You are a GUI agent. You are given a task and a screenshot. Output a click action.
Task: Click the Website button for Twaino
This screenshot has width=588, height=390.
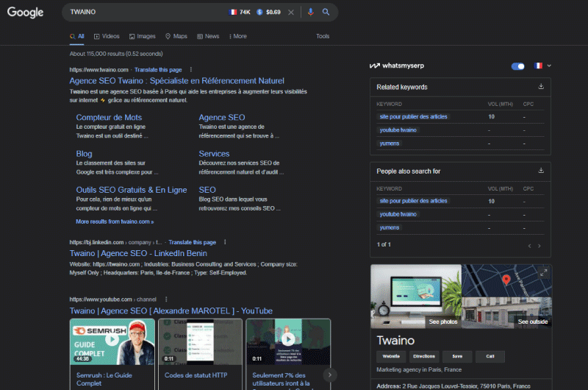pyautogui.click(x=391, y=356)
